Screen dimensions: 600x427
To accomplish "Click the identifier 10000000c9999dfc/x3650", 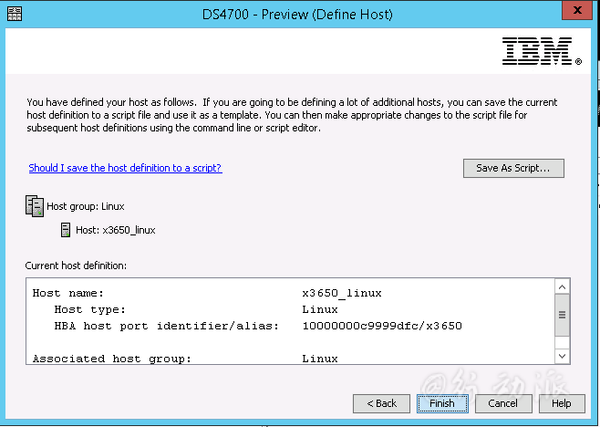I will [382, 326].
